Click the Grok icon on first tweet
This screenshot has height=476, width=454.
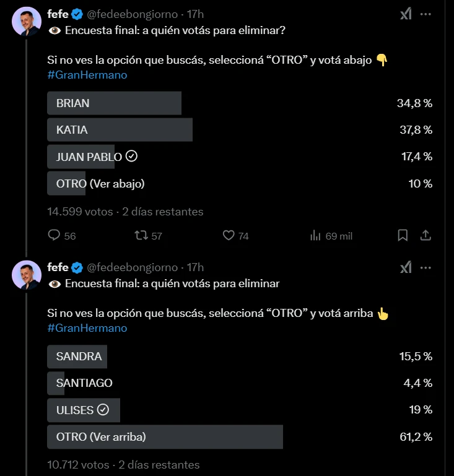406,14
